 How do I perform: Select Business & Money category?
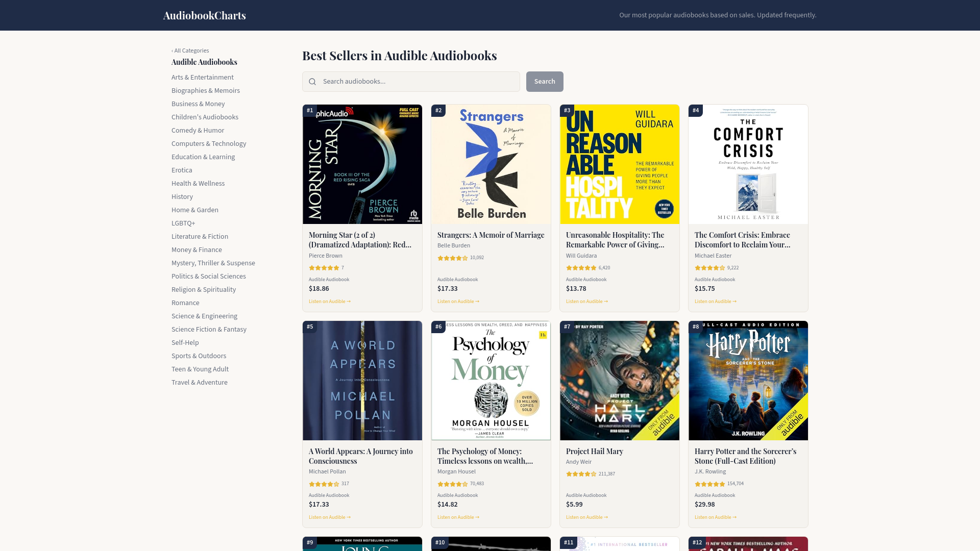pyautogui.click(x=198, y=104)
